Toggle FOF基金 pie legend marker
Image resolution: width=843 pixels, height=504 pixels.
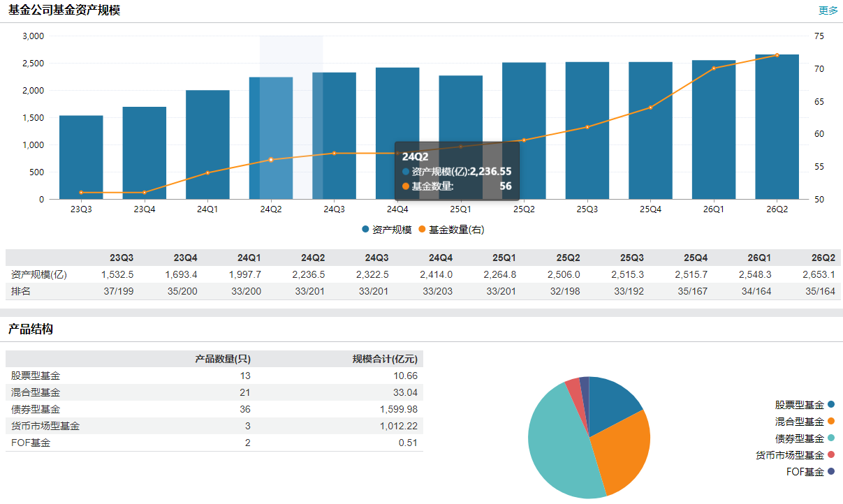point(831,471)
